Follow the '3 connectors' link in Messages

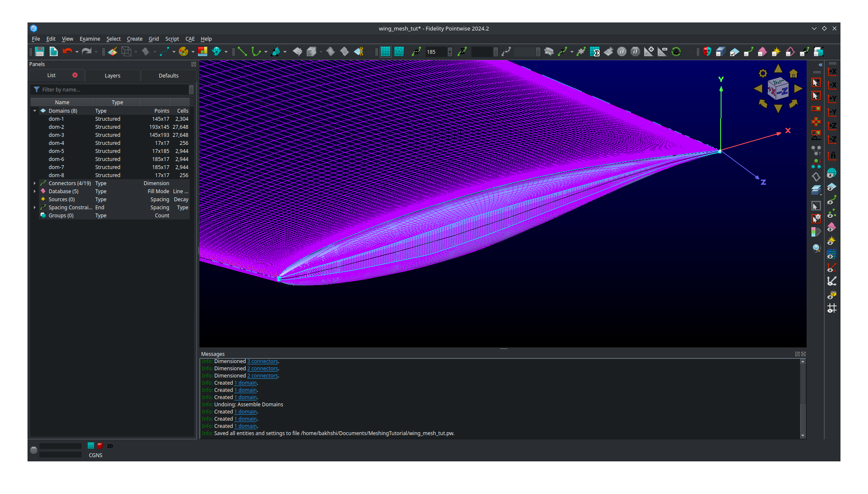pyautogui.click(x=263, y=361)
